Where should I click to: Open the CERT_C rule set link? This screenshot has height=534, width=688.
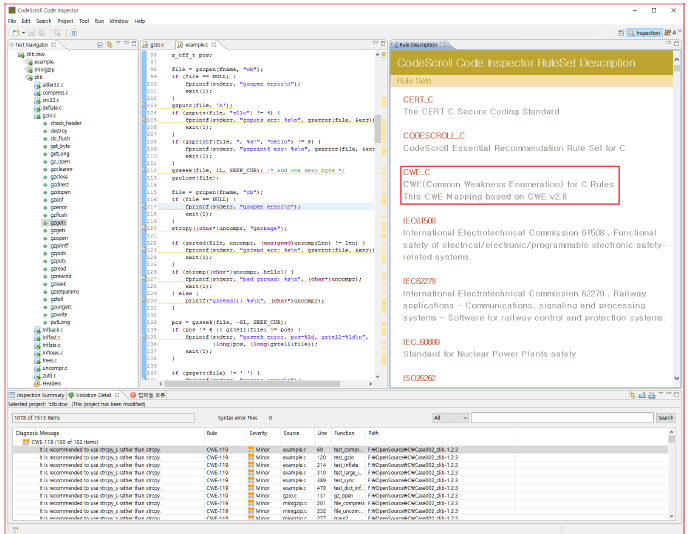tap(418, 100)
